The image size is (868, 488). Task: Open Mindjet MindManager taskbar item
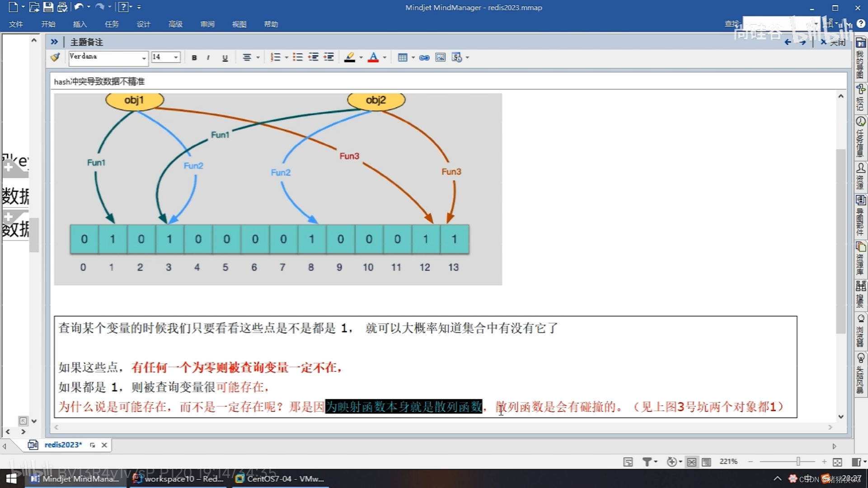click(x=75, y=479)
